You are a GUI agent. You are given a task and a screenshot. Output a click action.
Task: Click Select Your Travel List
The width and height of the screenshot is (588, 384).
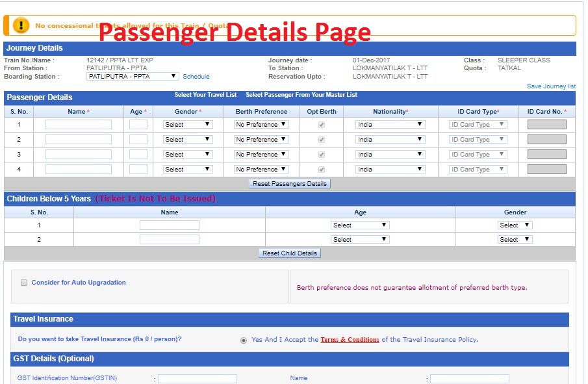(x=205, y=95)
